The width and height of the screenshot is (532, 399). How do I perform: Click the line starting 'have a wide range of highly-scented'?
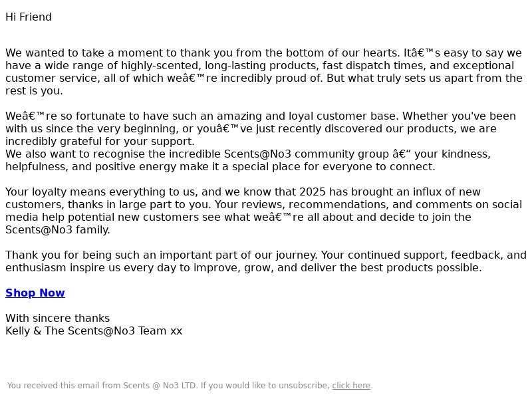259,65
